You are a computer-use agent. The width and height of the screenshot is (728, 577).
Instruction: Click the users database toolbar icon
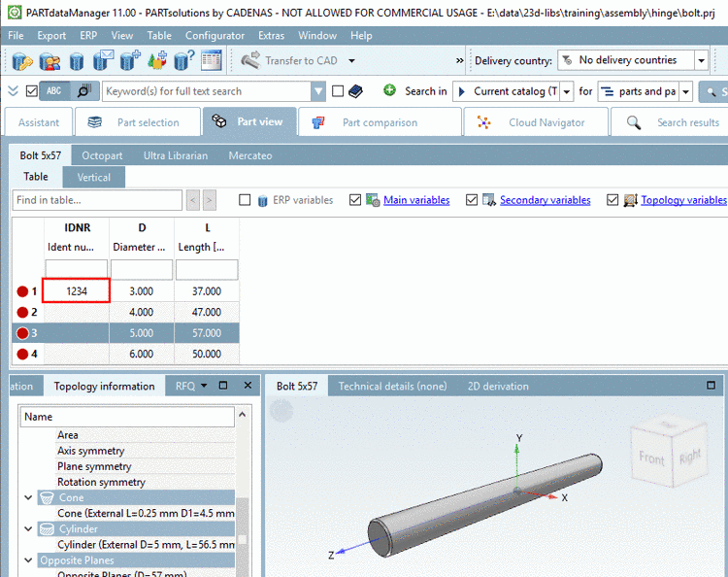pos(50,61)
